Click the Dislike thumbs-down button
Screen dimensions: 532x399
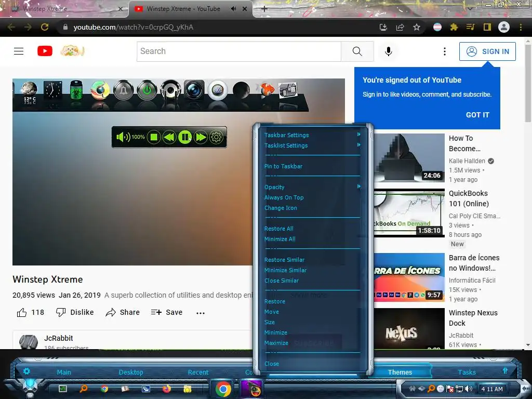tap(75, 312)
